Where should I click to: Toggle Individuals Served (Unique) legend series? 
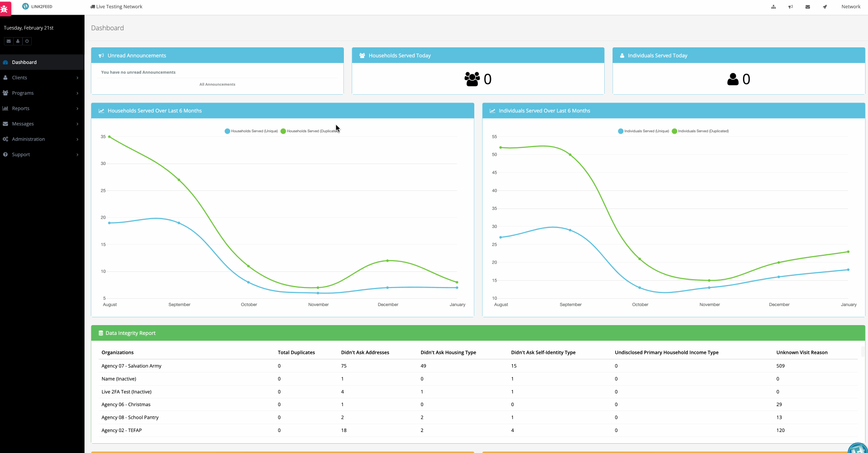coord(643,131)
